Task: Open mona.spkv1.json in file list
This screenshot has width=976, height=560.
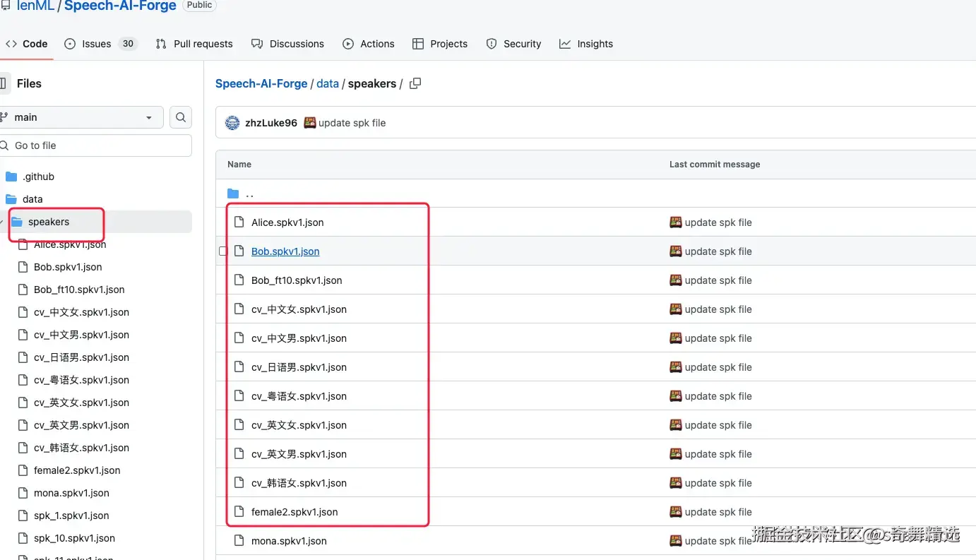Action: (x=289, y=541)
